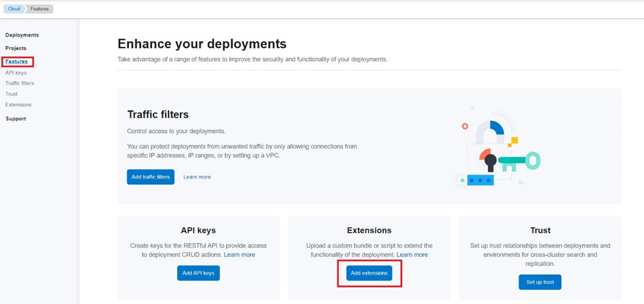This screenshot has width=644, height=304.
Task: Open Learn more in Extensions card
Action: [x=411, y=254]
